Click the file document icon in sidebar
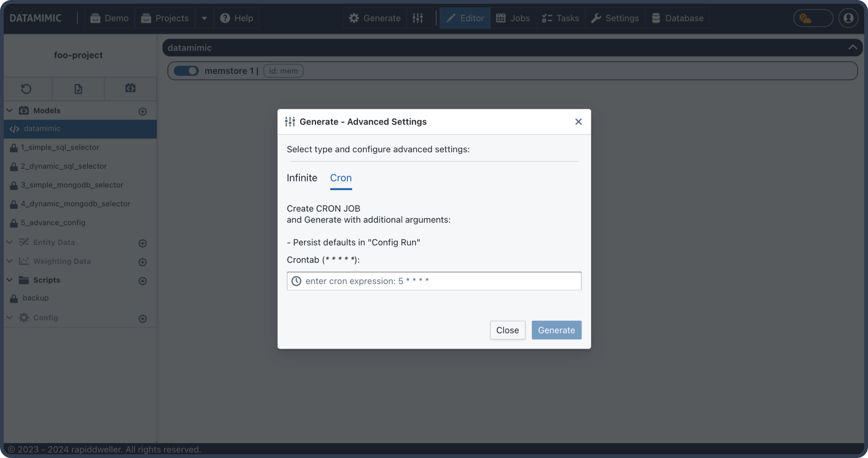 click(x=78, y=89)
